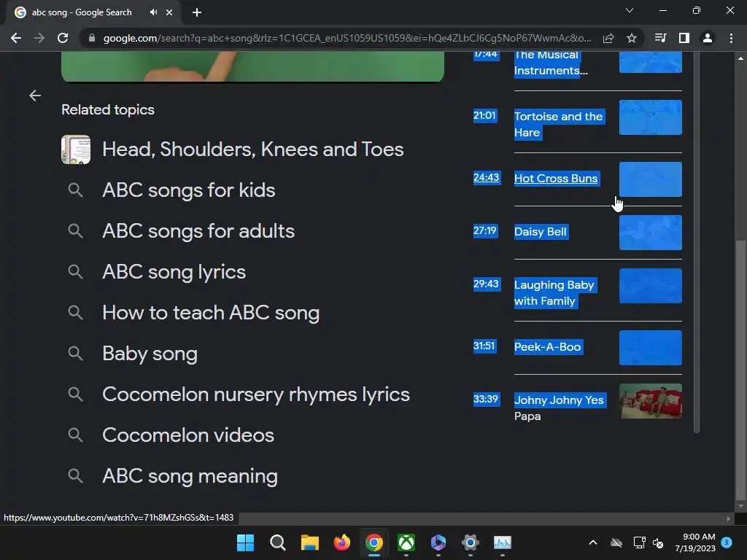Open Peek-A-Boo chapter thumbnail
Viewport: 747px width, 560px height.
tap(650, 348)
